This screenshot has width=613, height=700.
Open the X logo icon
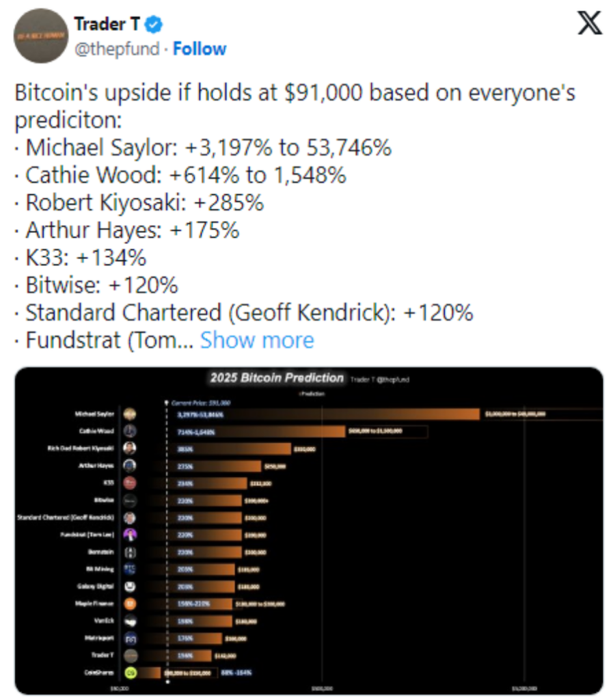pos(589,23)
